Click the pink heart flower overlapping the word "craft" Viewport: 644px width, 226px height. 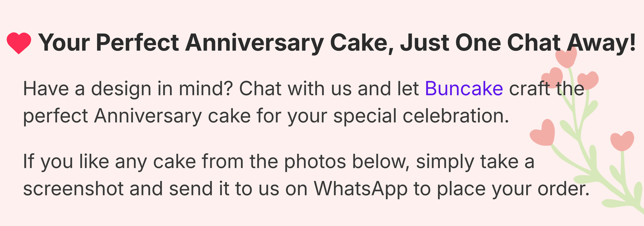(x=553, y=77)
